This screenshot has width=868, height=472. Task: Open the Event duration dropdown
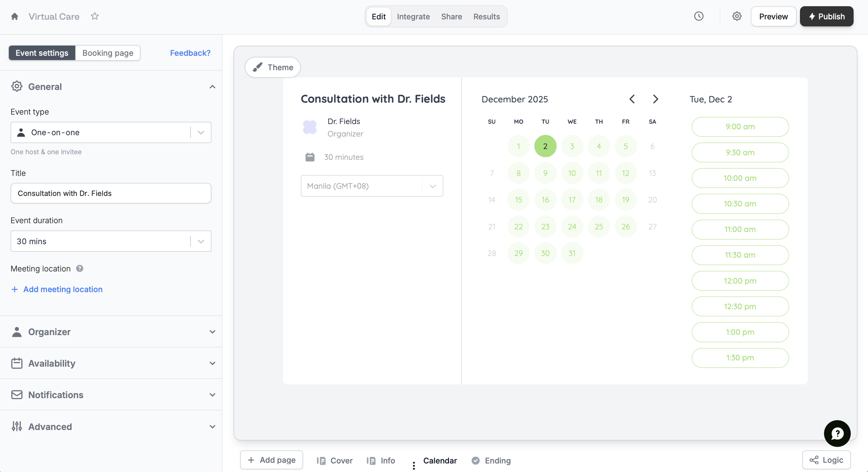pos(111,241)
